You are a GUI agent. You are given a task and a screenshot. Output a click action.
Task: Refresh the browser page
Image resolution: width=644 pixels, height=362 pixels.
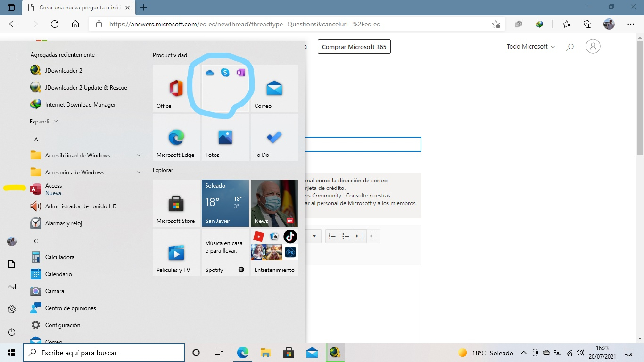coord(54,24)
